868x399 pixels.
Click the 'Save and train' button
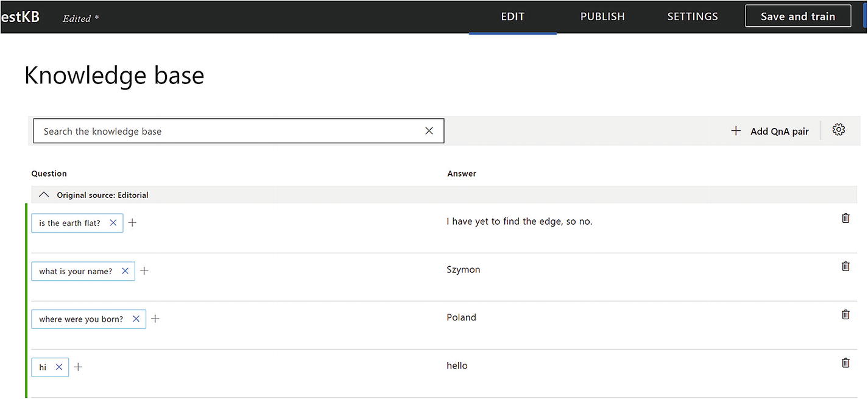(x=797, y=17)
